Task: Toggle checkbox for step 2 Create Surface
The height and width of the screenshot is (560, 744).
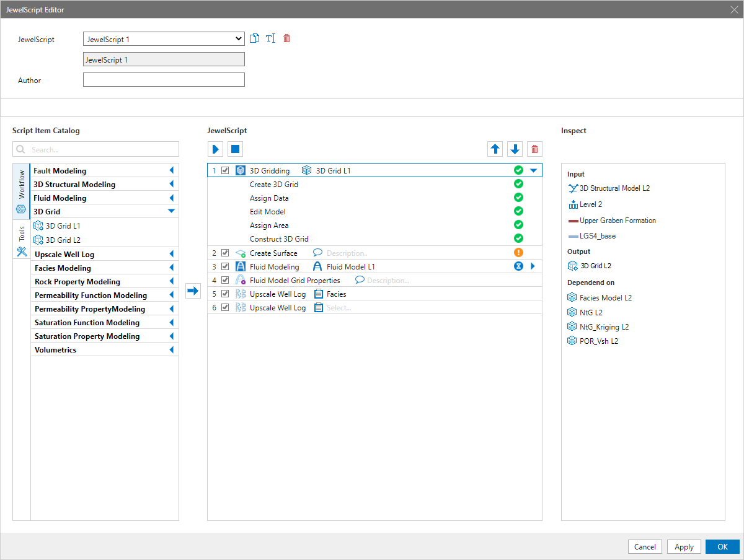Action: (225, 253)
